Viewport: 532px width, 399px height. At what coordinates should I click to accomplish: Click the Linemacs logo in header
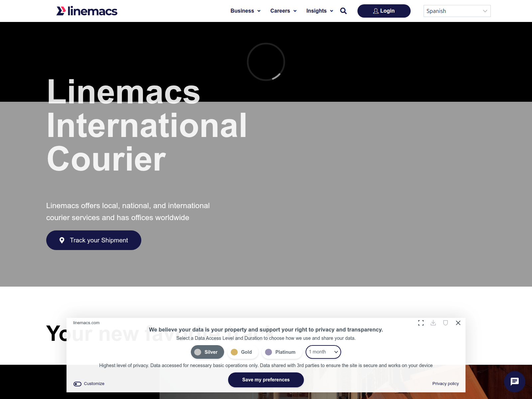tap(87, 11)
